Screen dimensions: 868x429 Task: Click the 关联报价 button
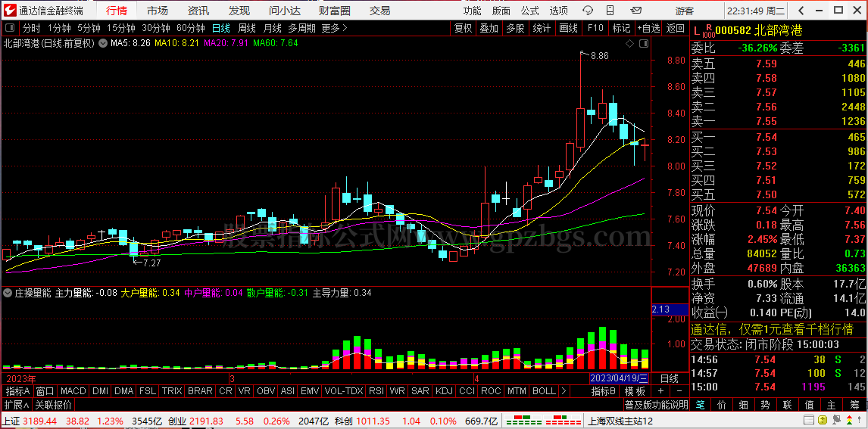coord(53,405)
